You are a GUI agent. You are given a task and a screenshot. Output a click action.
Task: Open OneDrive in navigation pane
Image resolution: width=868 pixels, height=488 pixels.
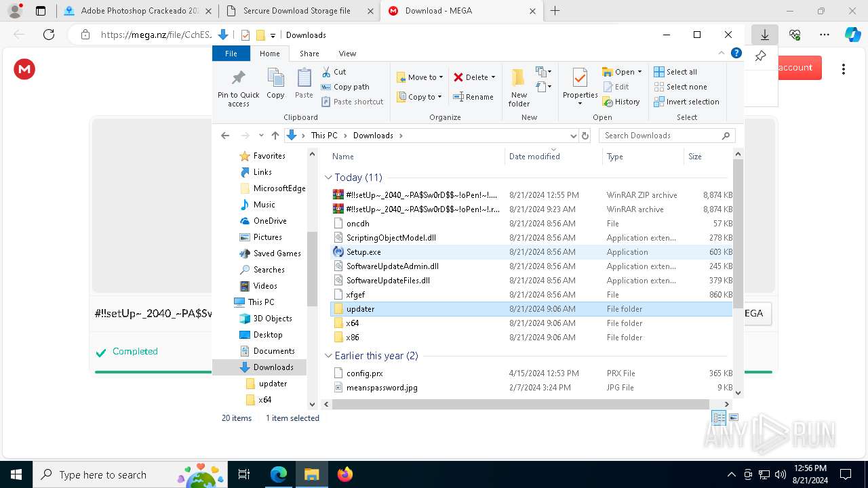[270, 221]
